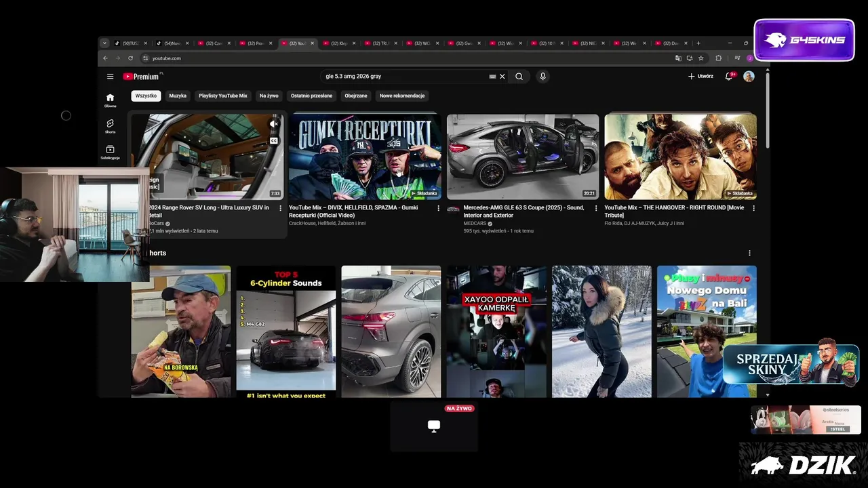Select the Muzyka filter chip
The width and height of the screenshot is (868, 488).
click(178, 96)
